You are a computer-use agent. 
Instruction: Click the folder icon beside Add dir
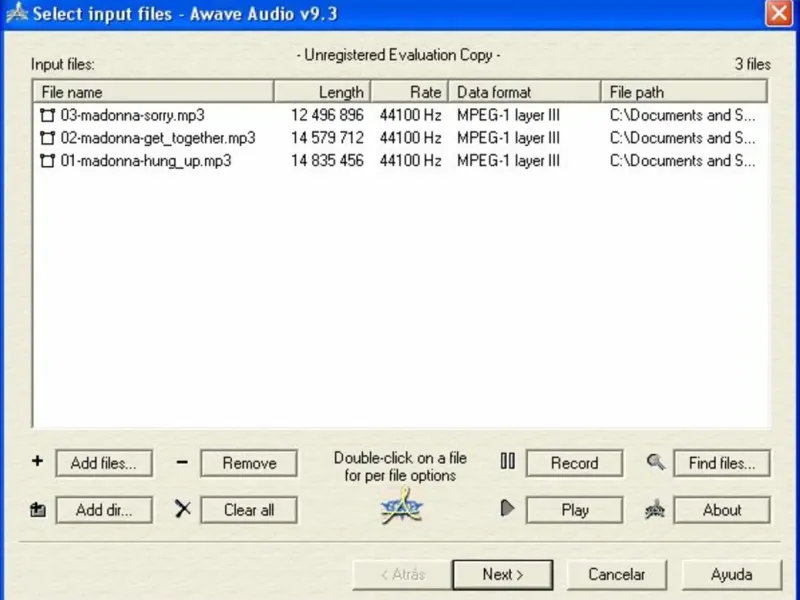[x=38, y=509]
